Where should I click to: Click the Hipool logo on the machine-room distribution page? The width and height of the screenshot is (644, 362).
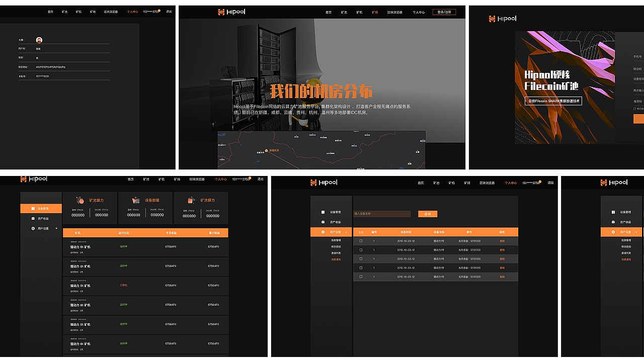[x=231, y=12]
